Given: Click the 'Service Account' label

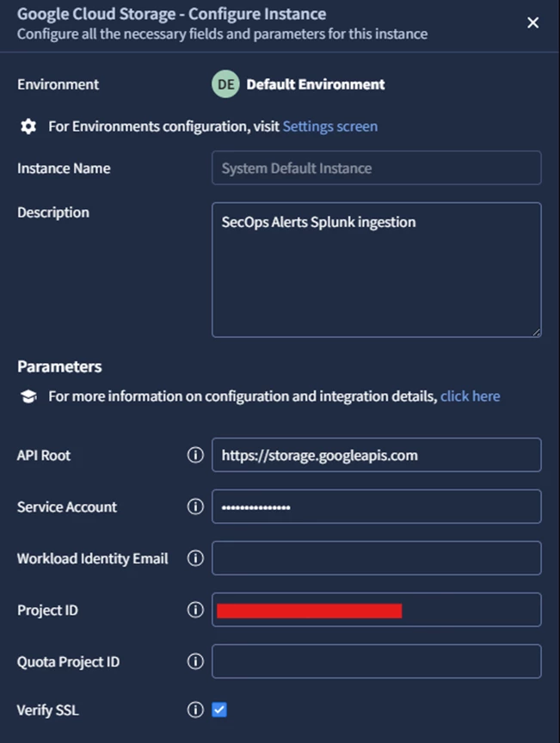Looking at the screenshot, I should [x=67, y=507].
